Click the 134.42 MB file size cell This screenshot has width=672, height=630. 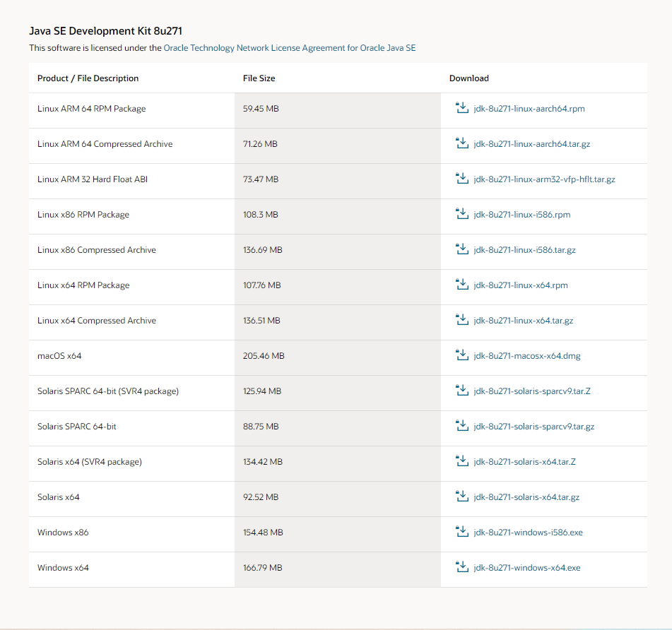tap(338, 464)
